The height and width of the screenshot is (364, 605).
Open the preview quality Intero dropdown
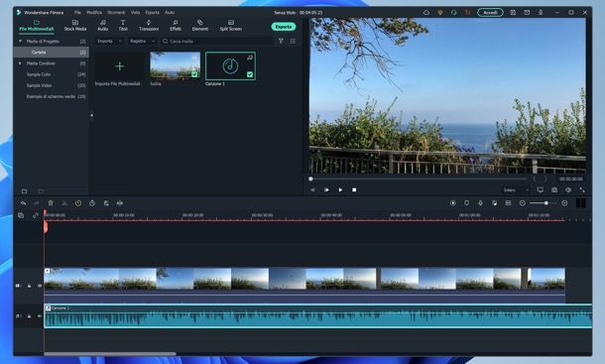coord(516,189)
